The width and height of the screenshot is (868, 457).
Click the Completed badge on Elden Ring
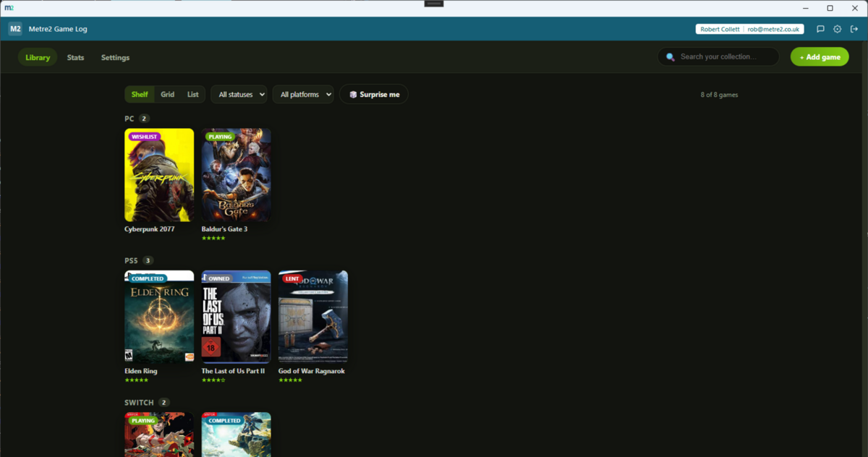148,278
